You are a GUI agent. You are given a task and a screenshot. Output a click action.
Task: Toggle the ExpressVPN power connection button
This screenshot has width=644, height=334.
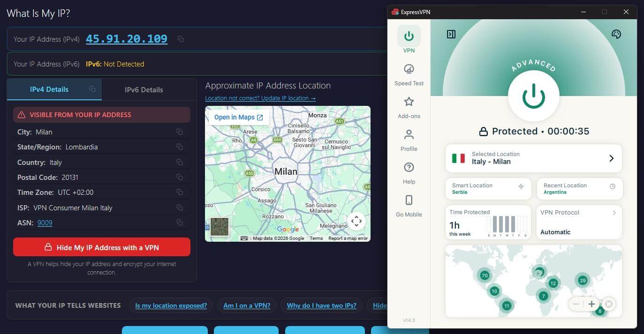(533, 96)
